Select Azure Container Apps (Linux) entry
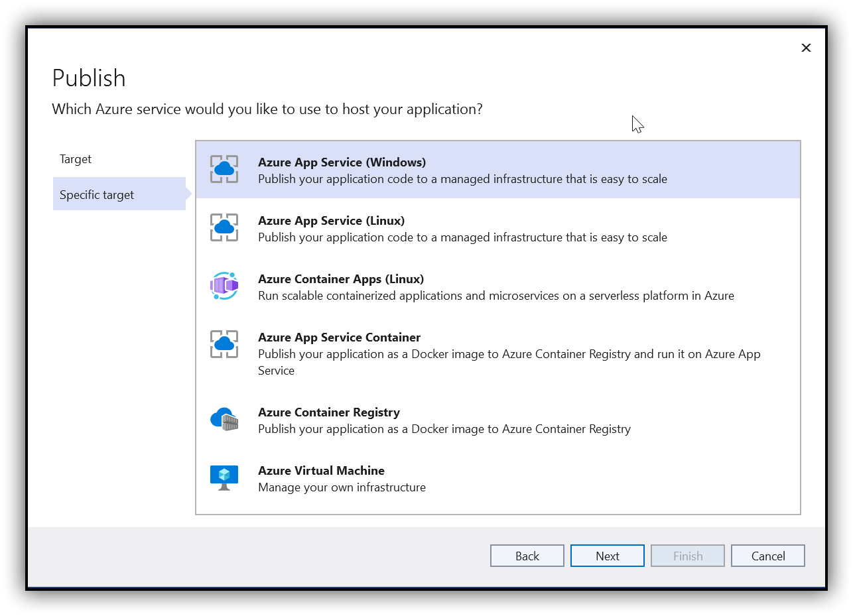Screen dimensions: 853x616 pos(341,279)
